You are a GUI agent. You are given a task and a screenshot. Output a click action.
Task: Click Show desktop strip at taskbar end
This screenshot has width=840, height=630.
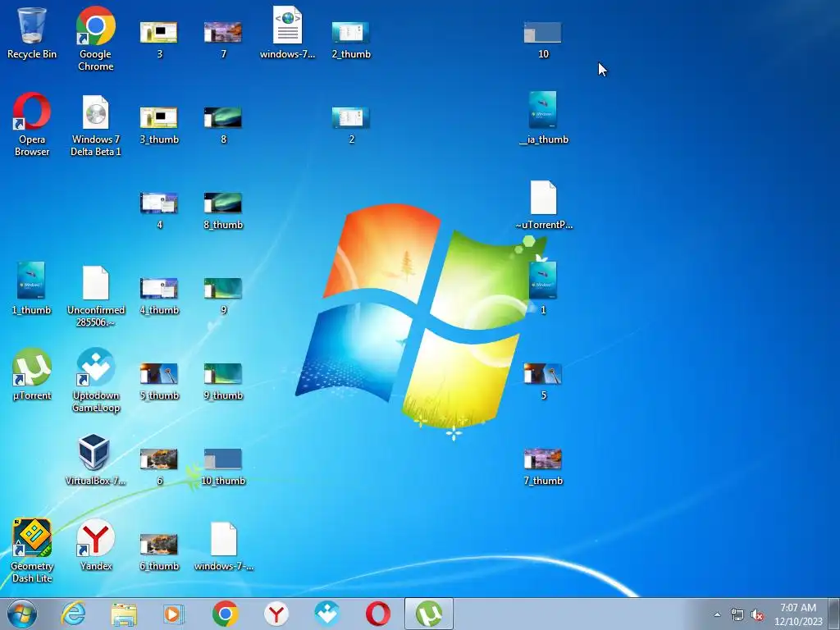pos(834,614)
